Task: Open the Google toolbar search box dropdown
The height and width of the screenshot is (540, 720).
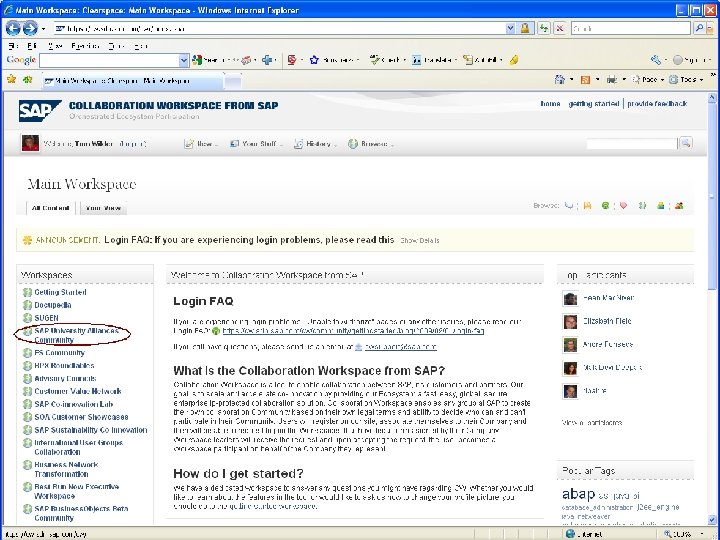Action: [x=184, y=60]
